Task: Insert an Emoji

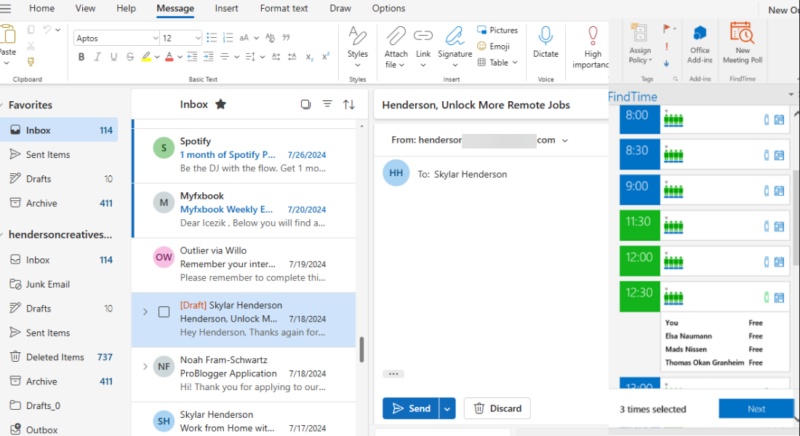Action: click(493, 46)
